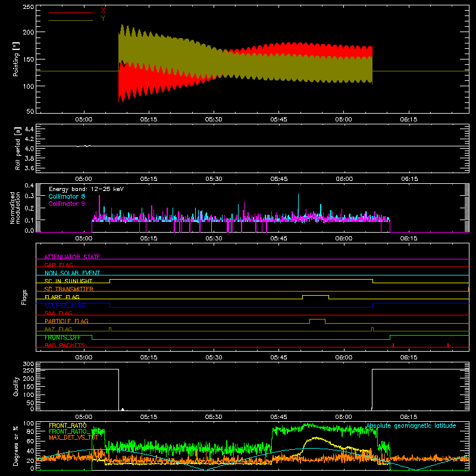This screenshot has width=476, height=476.
Task: Click the red X legend line
Action: pos(71,12)
